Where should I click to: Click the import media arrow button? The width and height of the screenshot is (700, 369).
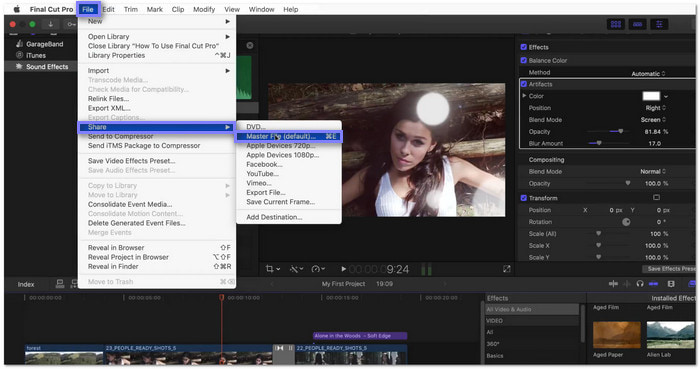[50, 24]
